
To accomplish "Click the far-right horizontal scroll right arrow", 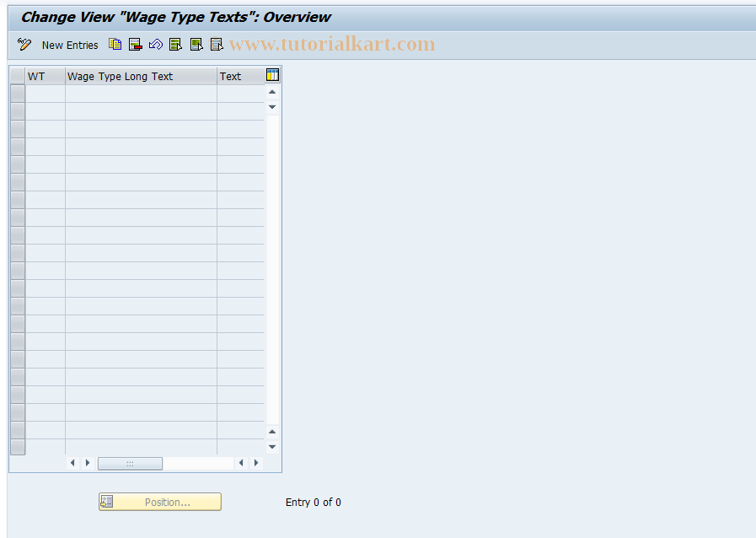I will [x=256, y=463].
